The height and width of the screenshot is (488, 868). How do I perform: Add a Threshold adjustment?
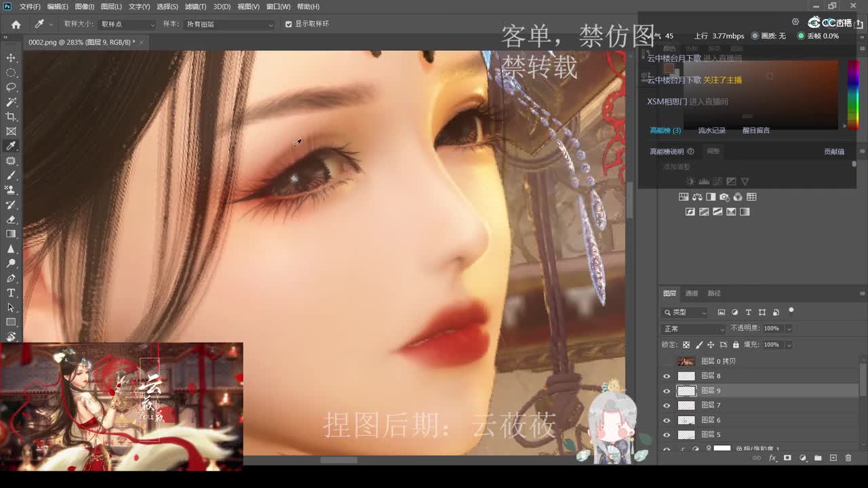pyautogui.click(x=717, y=211)
